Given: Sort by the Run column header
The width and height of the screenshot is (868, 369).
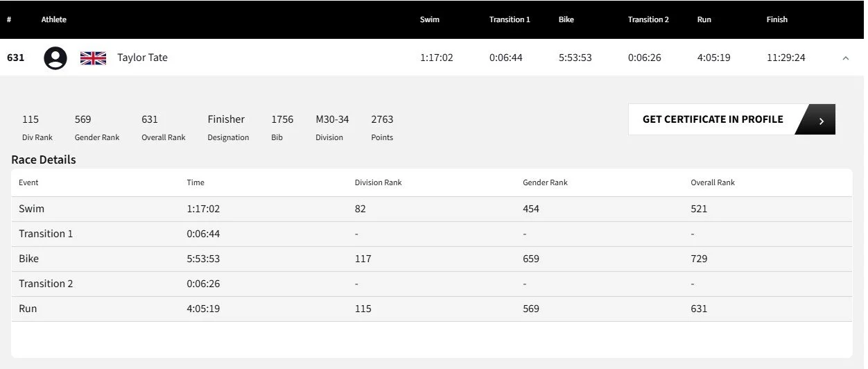Looking at the screenshot, I should tap(704, 19).
